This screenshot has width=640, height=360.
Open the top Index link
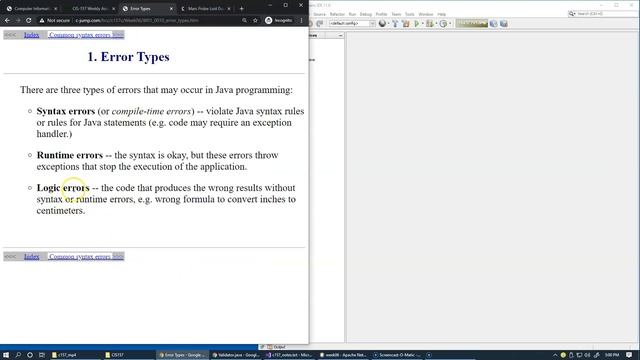click(x=31, y=35)
